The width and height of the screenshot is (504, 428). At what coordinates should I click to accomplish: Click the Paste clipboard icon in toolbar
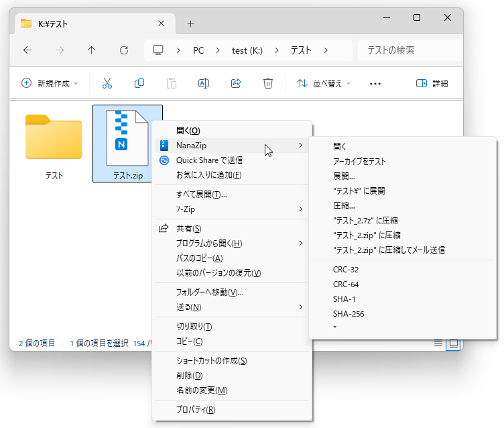[x=172, y=83]
